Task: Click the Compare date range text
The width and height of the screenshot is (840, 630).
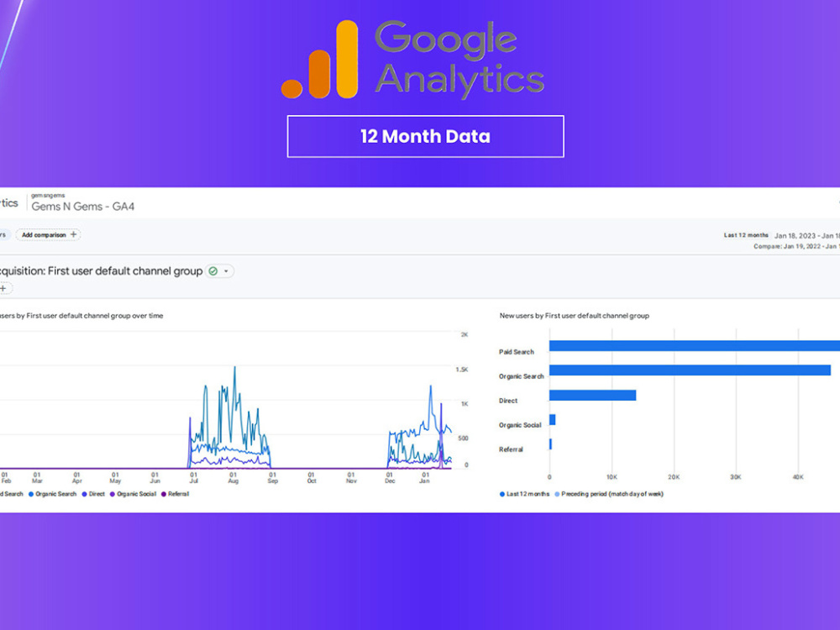Action: pyautogui.click(x=796, y=246)
